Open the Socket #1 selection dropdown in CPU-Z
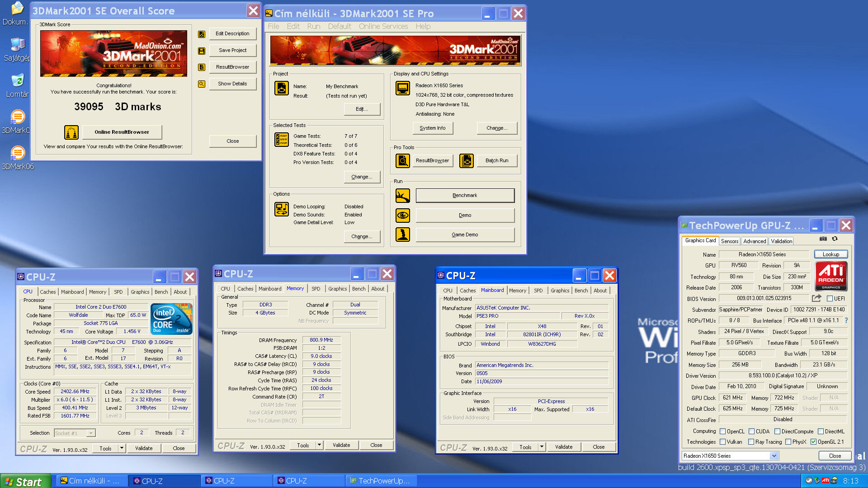Screen dimensions: 868x488 (x=91, y=433)
